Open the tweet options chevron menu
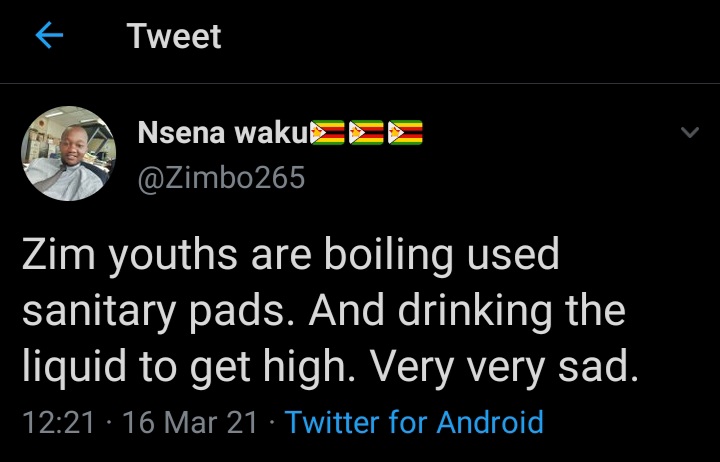This screenshot has width=720, height=462. 689,133
